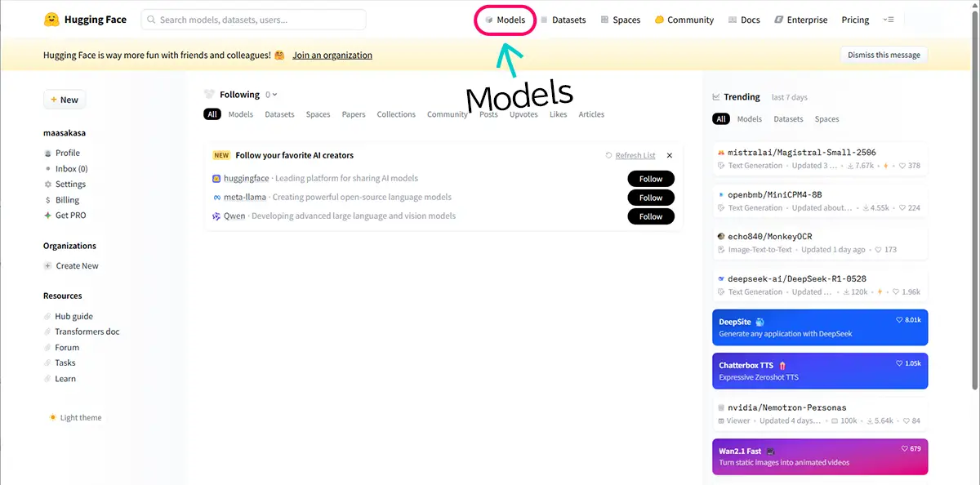980x485 pixels.
Task: Open the Wan2.1 Fast space card
Action: pos(820,456)
